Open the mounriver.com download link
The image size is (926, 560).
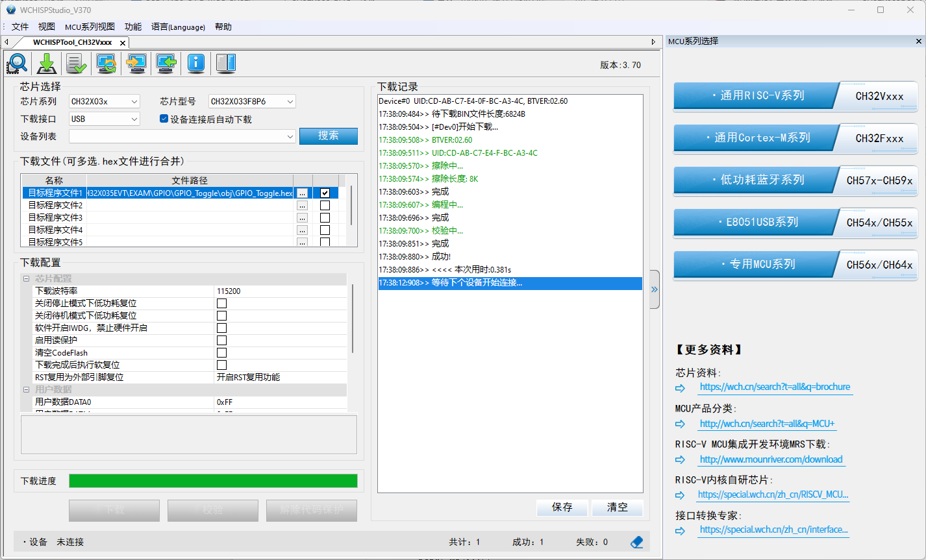771,459
